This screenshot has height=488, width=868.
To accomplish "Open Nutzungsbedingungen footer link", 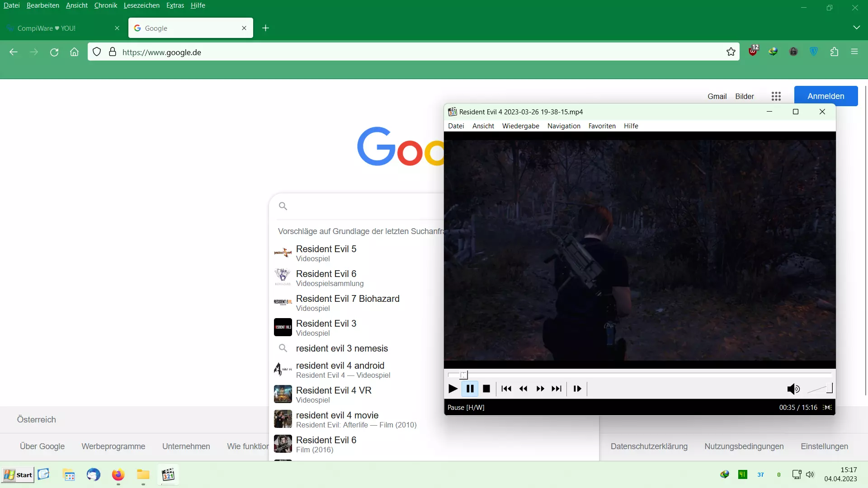I will (x=744, y=446).
